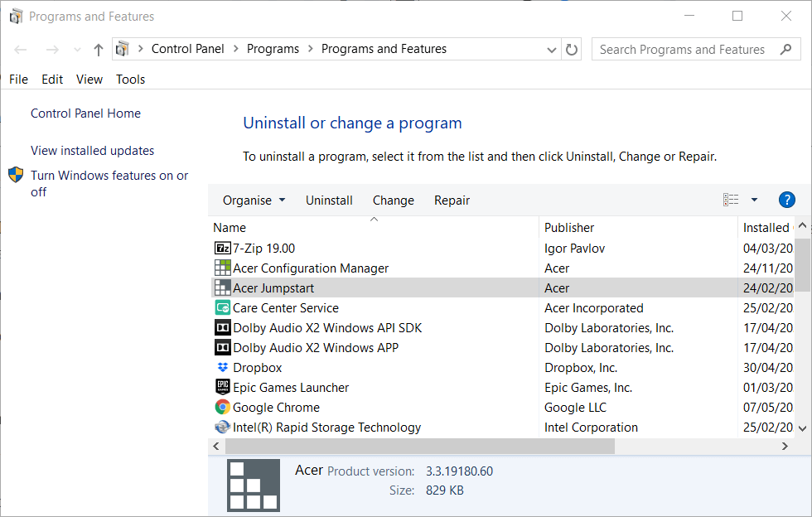Select the Care Center Service icon
The width and height of the screenshot is (812, 517).
coord(222,307)
